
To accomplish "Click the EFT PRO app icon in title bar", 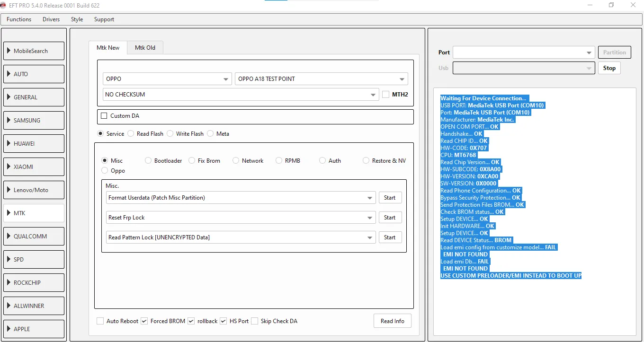I will [3, 5].
